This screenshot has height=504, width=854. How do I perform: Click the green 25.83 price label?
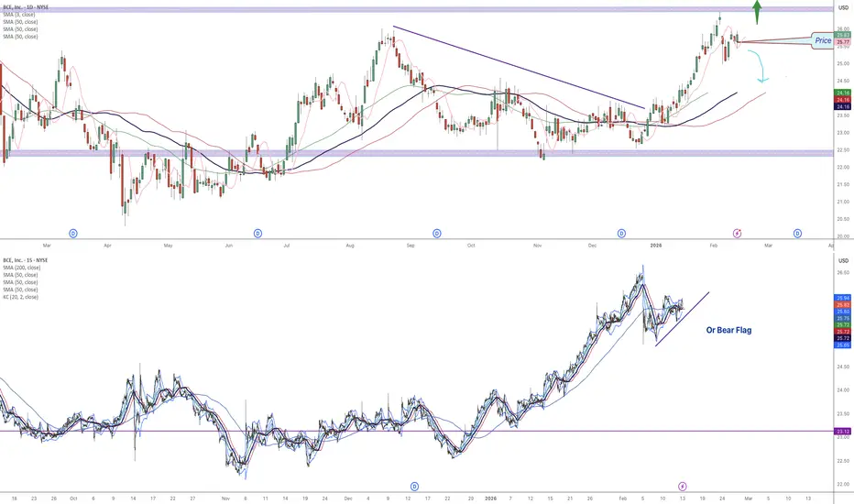coord(843,35)
